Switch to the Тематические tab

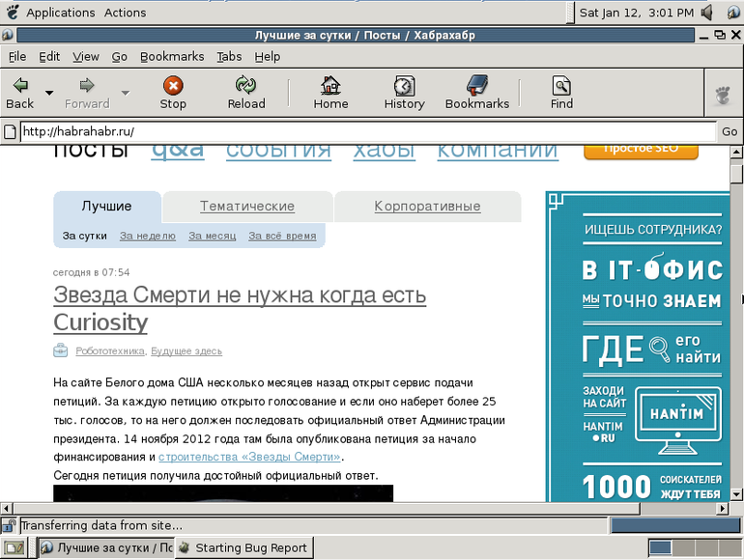pyautogui.click(x=247, y=207)
